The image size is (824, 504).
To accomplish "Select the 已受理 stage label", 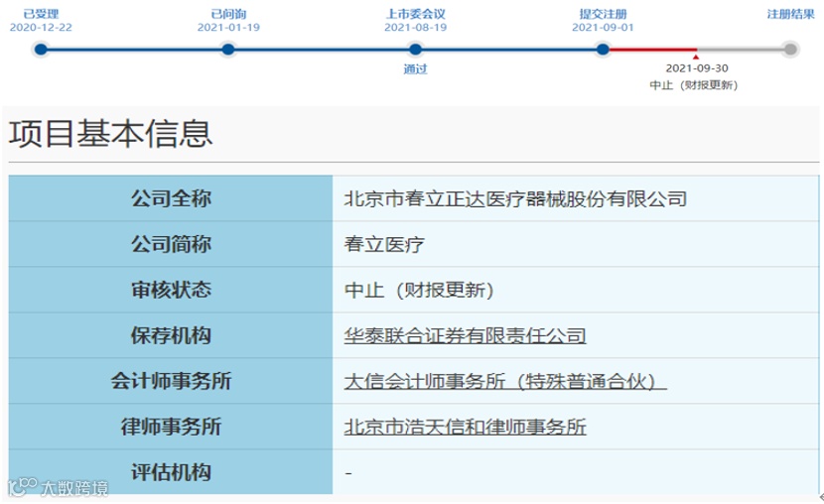I will click(x=41, y=14).
